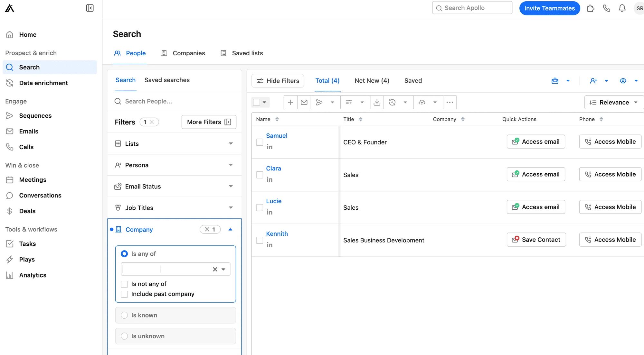Click the Hide Filters button
This screenshot has width=644, height=355.
(x=278, y=81)
